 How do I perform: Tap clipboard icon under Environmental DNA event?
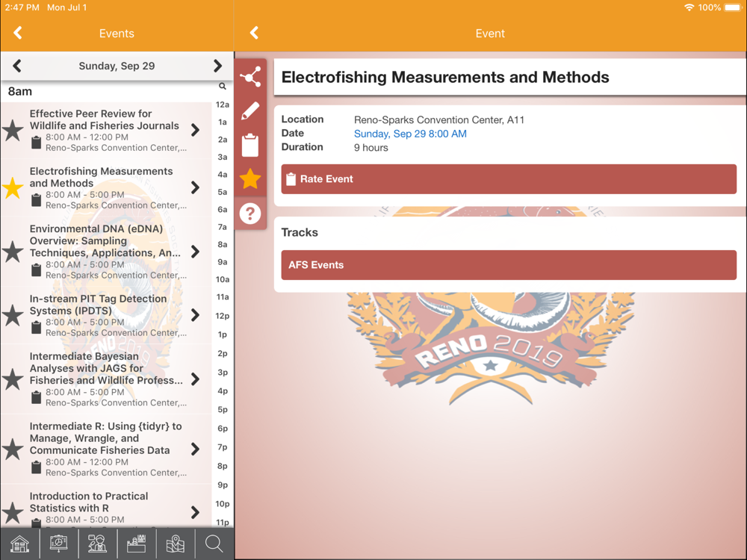click(x=36, y=270)
